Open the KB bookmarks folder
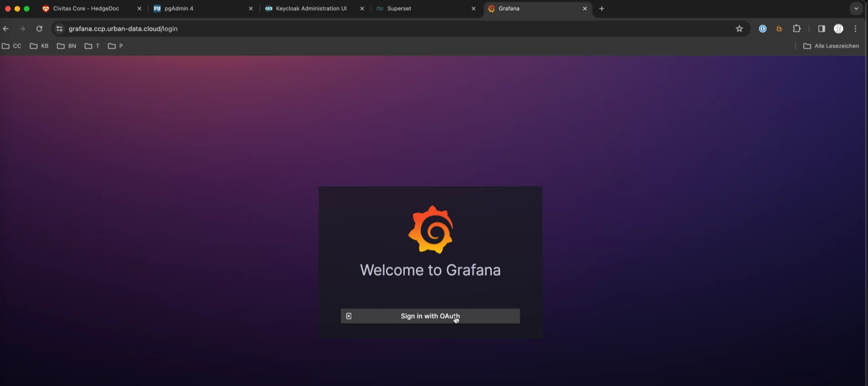The height and width of the screenshot is (386, 868). tap(39, 46)
